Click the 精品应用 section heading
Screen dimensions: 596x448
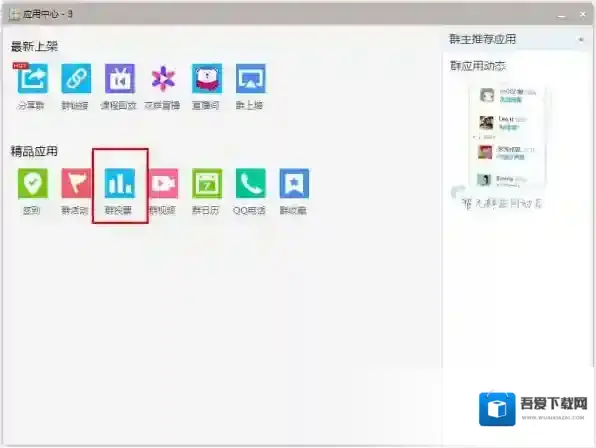point(34,151)
